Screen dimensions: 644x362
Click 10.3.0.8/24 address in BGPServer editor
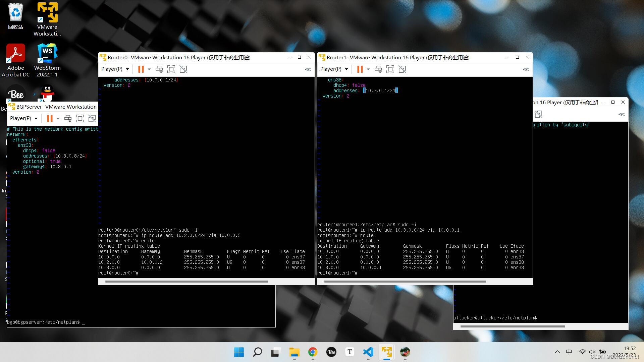point(70,156)
